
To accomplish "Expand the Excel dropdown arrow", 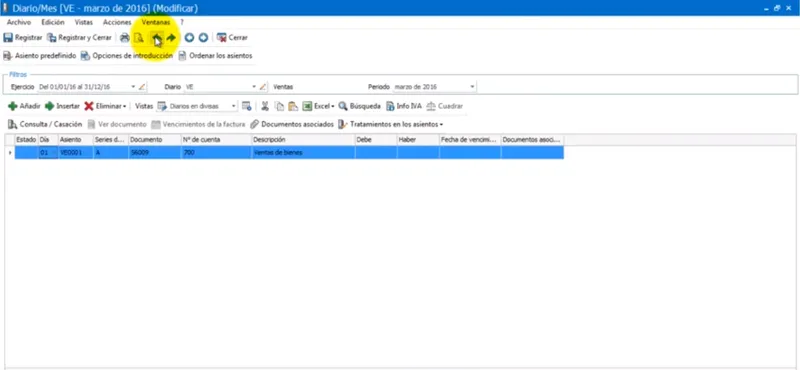I will tap(333, 106).
